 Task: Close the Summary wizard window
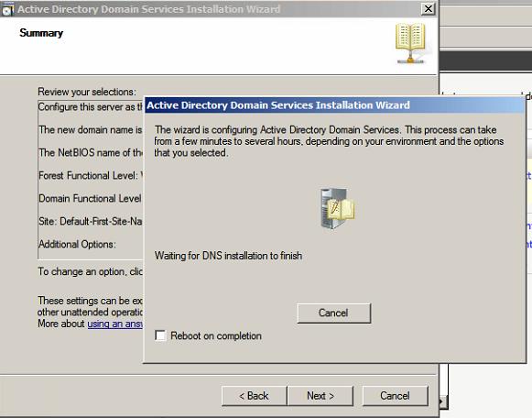pos(429,8)
